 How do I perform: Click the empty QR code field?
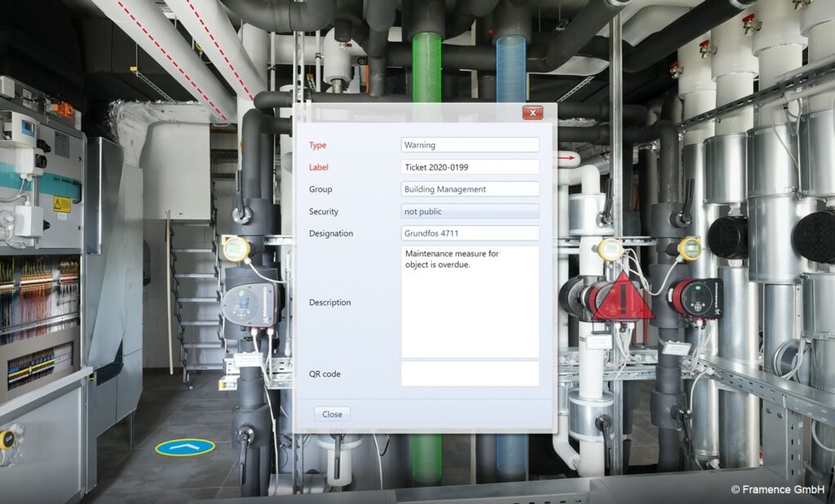[x=470, y=374]
